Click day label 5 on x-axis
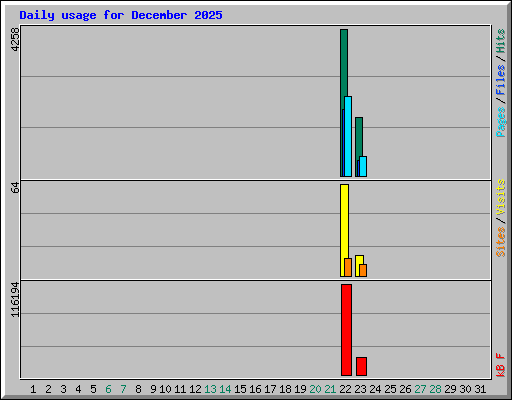The image size is (512, 400). pos(93,389)
